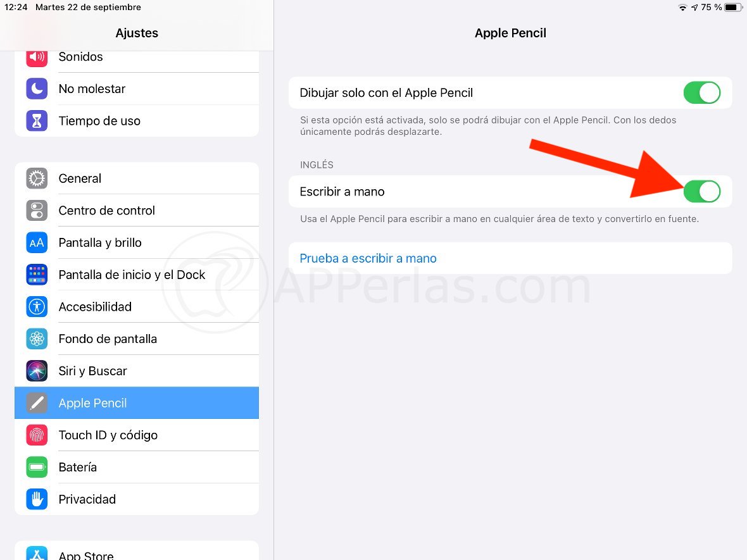Tap the Centro de control icon
Screen dimensions: 747x560
[x=37, y=211]
